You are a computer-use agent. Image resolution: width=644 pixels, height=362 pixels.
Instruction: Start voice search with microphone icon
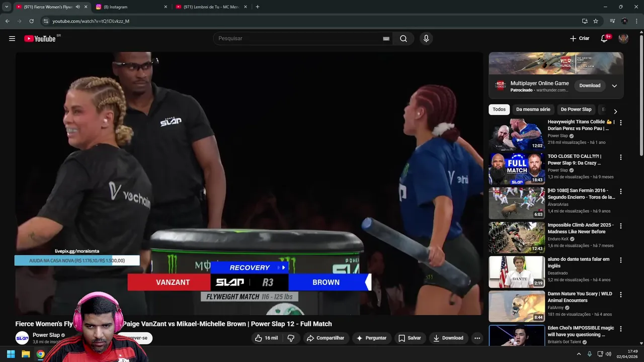[426, 39]
